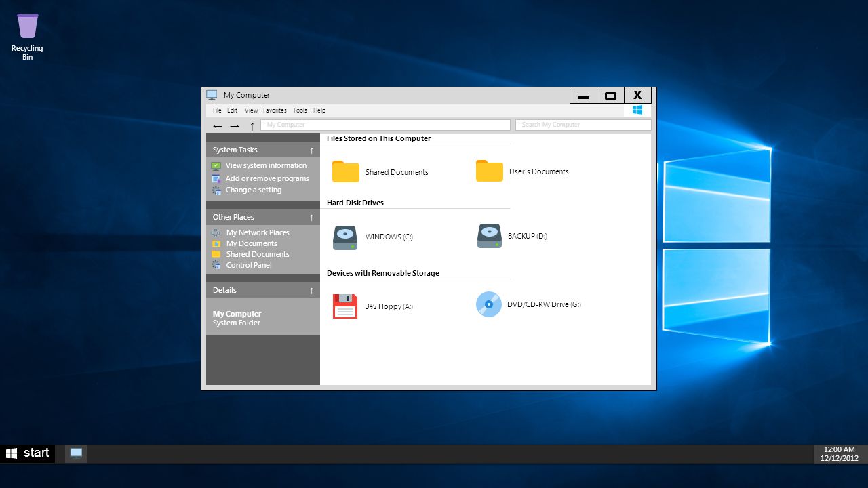Open the View menu
The image size is (868, 488).
click(x=251, y=110)
